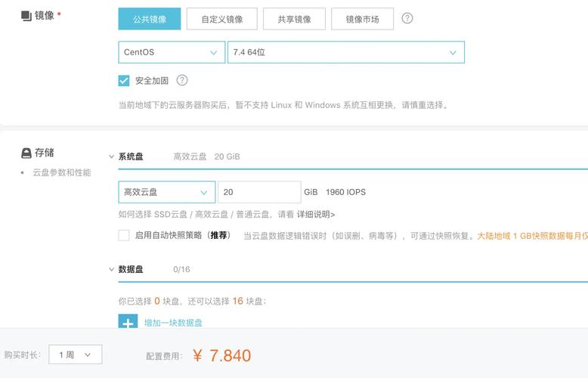Switch to 共享镜像 tab

294,19
